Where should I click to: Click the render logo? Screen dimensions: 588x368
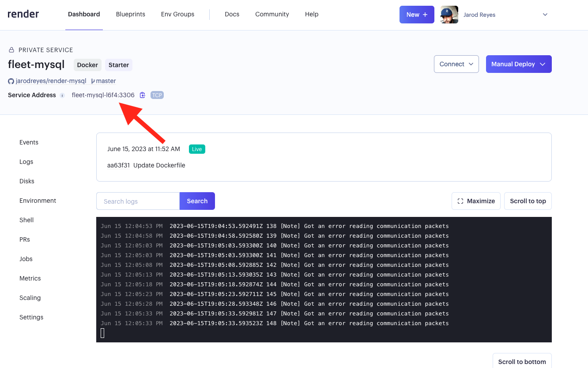pos(23,14)
